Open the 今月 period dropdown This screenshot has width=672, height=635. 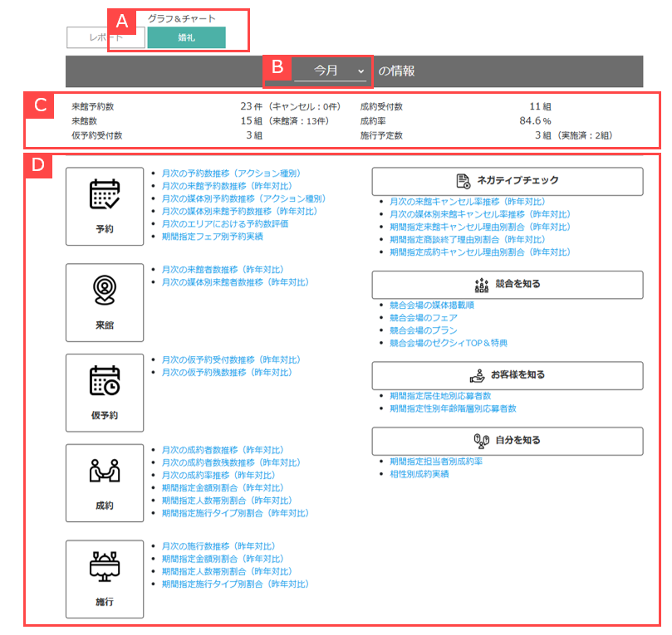331,71
